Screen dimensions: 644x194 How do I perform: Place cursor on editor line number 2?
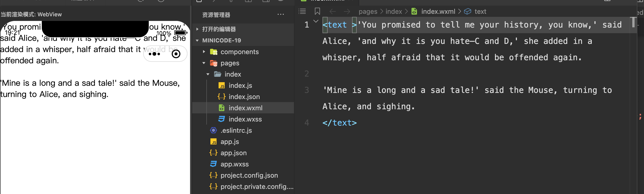tap(307, 74)
